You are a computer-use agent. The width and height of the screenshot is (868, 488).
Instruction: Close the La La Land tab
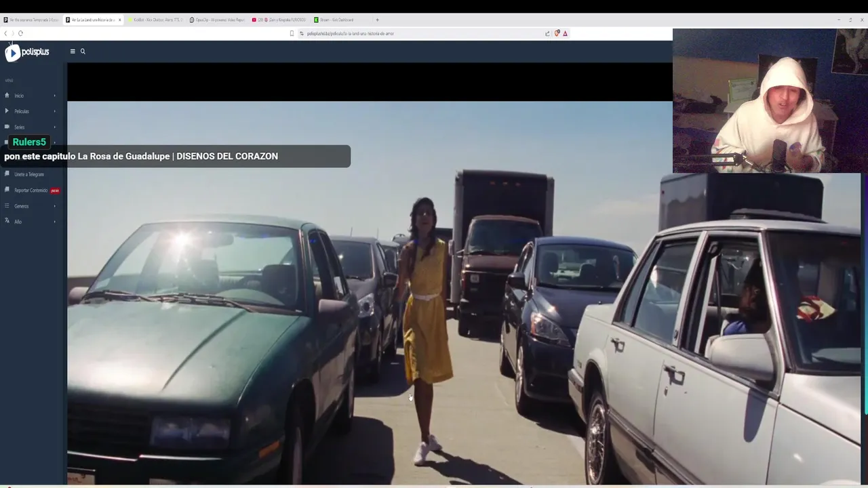point(119,20)
